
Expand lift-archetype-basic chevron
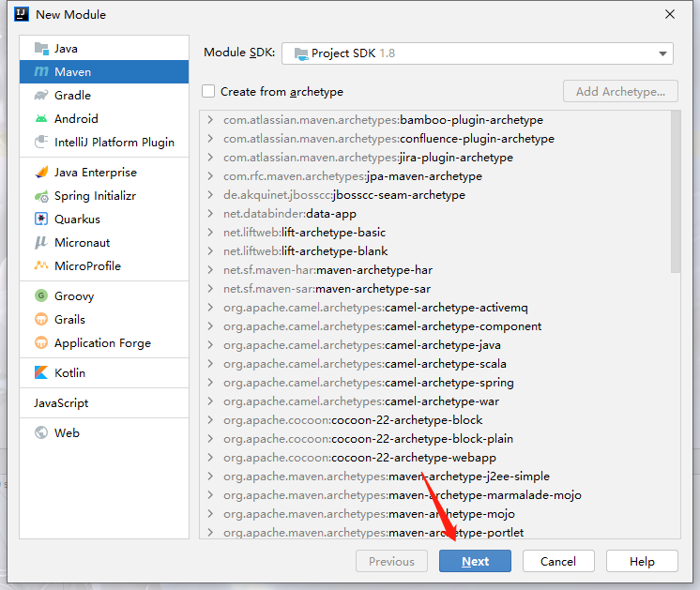coord(210,232)
